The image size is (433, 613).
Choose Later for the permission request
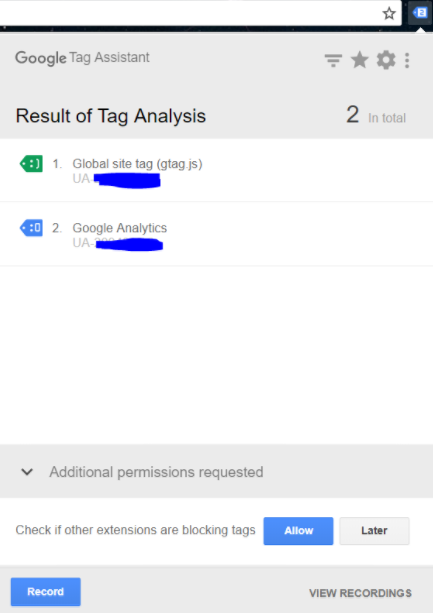[374, 531]
